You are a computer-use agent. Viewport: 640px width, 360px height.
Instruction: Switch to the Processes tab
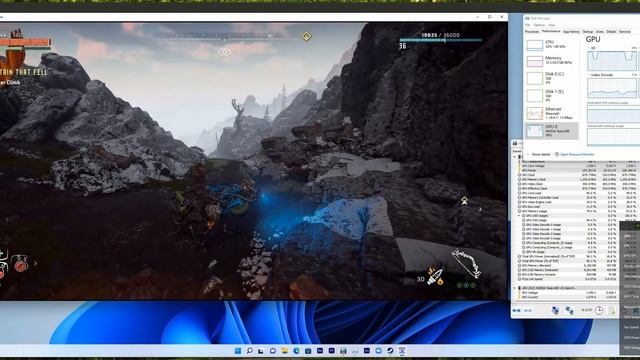532,32
